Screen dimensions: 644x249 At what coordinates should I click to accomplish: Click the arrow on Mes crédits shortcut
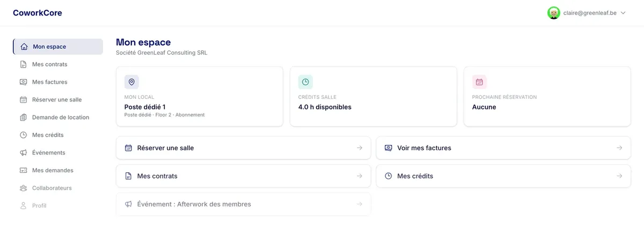(619, 176)
